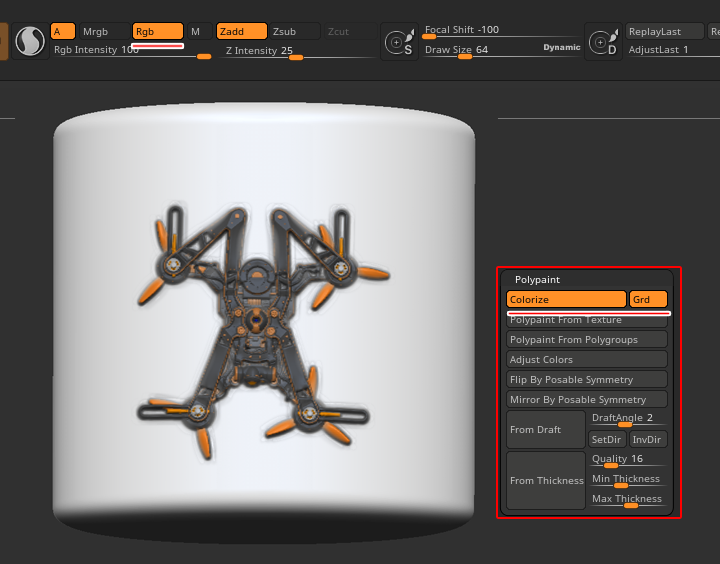This screenshot has width=720, height=564.
Task: Toggle Zadd sculpting mode
Action: 241,32
